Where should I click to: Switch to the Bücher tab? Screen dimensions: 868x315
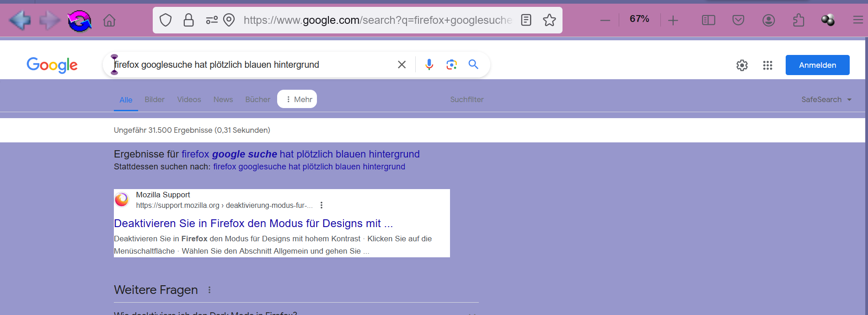click(257, 99)
